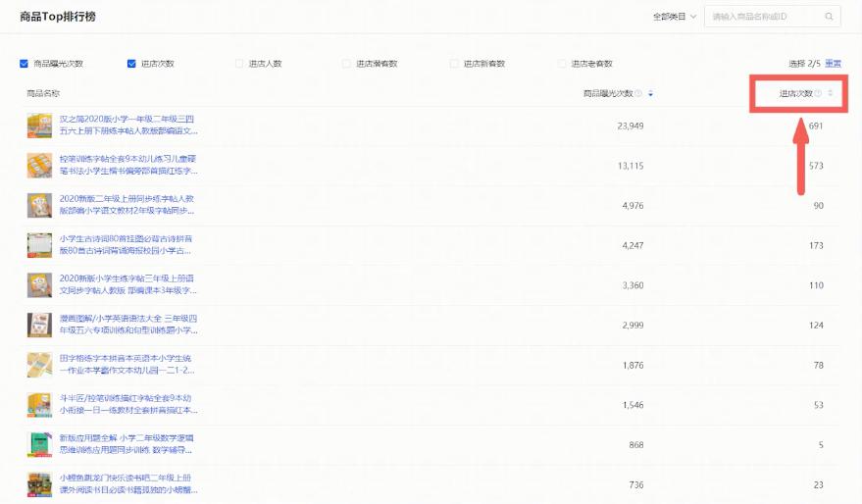Screen dimensions: 862x504
Task: Open product link starting 2020新版小学生练字帖三年级
Action: [128, 284]
